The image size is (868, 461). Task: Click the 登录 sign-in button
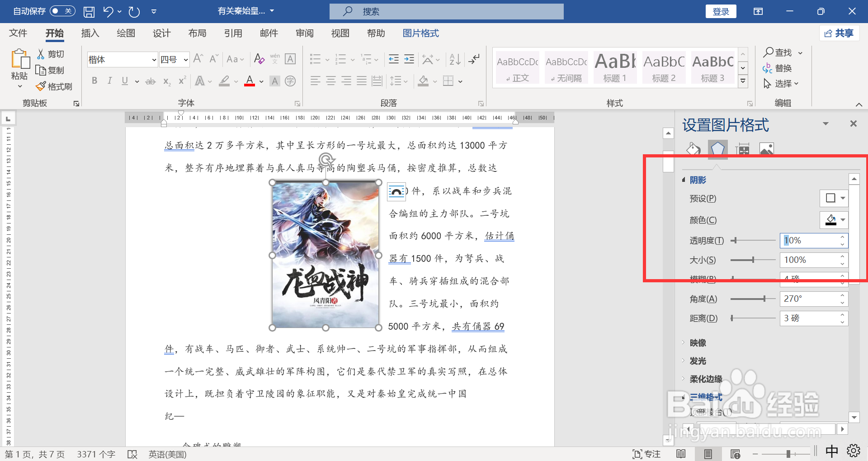click(721, 11)
